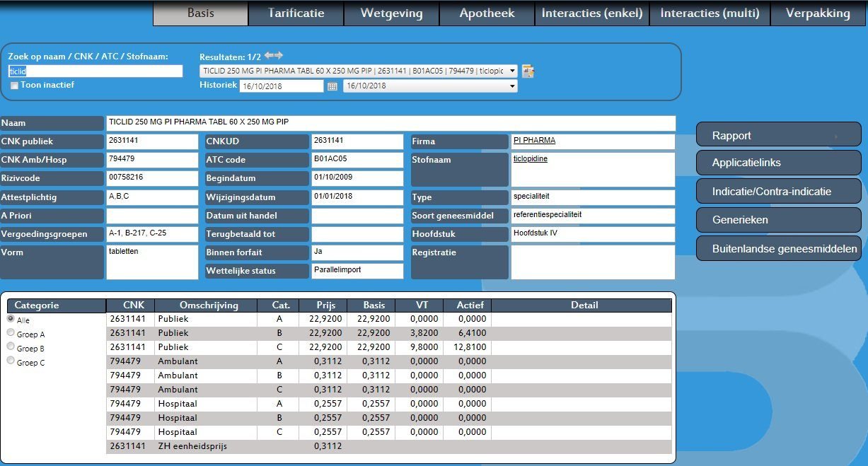868x466 pixels.
Task: Click the Indicatie/Contra-indicatie button
Action: coord(779,191)
